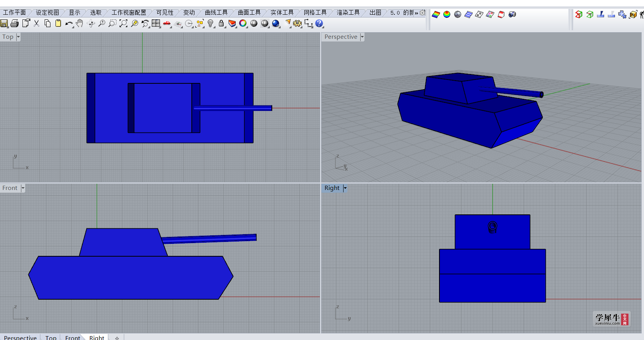The image size is (644, 340).
Task: Open the 工作平面 toolbar tab
Action: coord(14,12)
